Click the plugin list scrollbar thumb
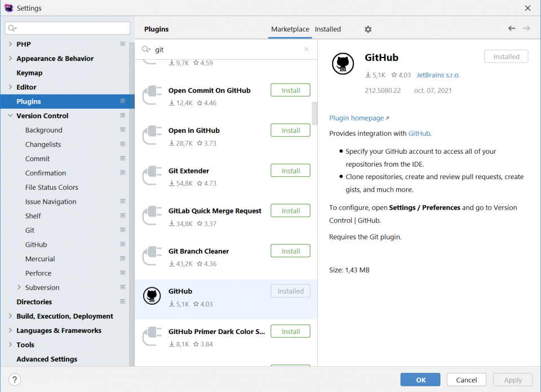This screenshot has height=392, width=541. 314,113
